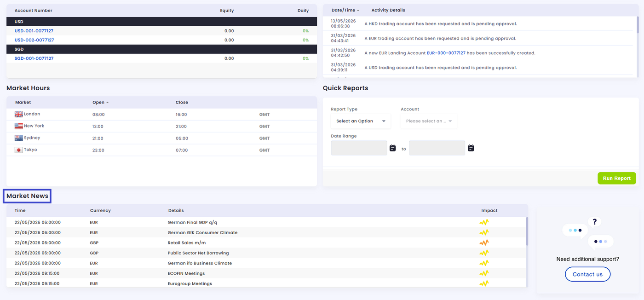The height and width of the screenshot is (300, 644).
Task: Click impact icon for ECOFIN Meetings
Action: [x=484, y=273]
